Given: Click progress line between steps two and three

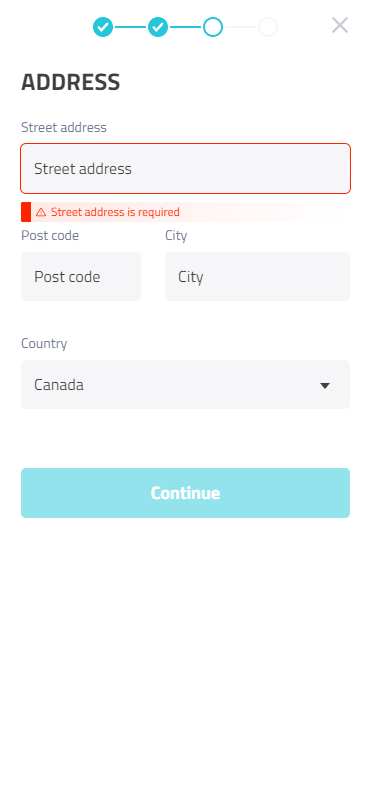Looking at the screenshot, I should click(185, 27).
